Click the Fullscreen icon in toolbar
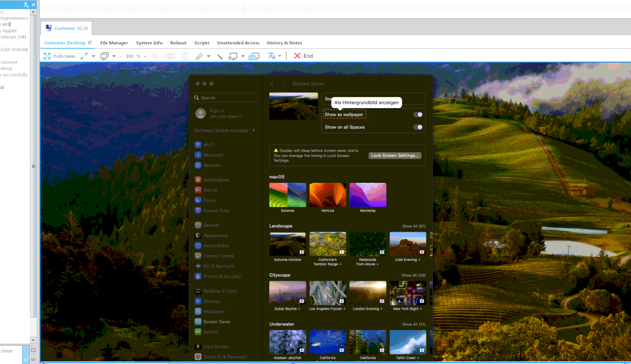 point(47,56)
